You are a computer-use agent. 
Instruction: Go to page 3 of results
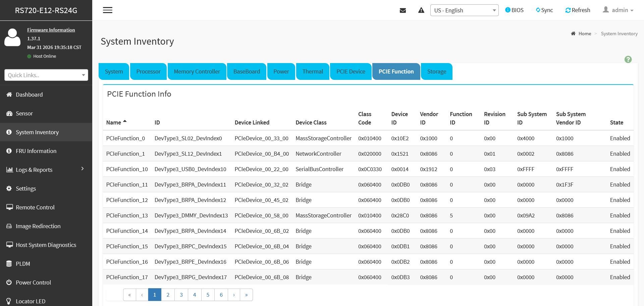point(181,295)
